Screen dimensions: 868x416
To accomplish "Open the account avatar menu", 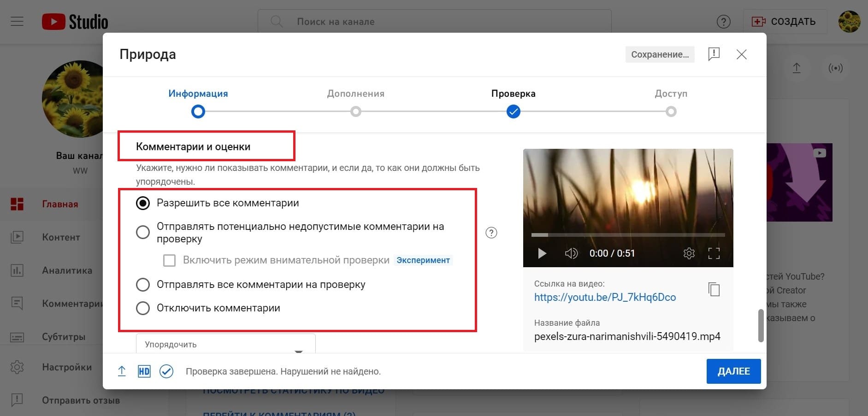I will coord(849,22).
